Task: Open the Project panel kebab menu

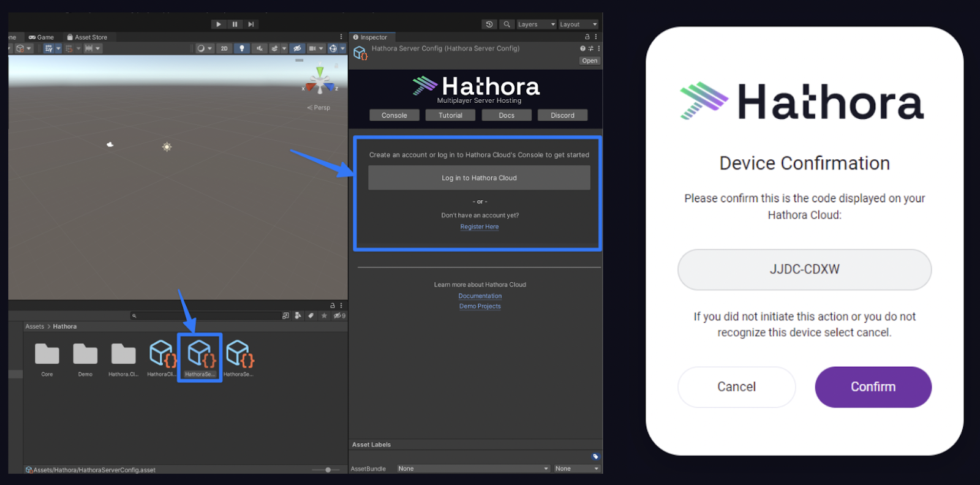Action: point(341,305)
